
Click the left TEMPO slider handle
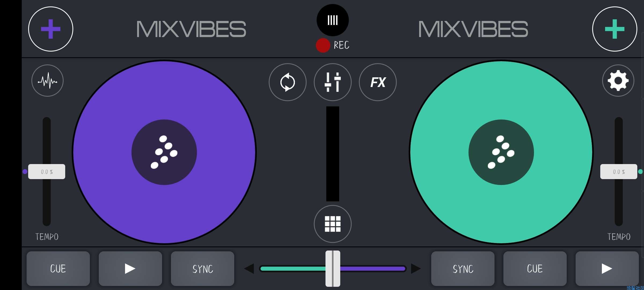pyautogui.click(x=47, y=172)
